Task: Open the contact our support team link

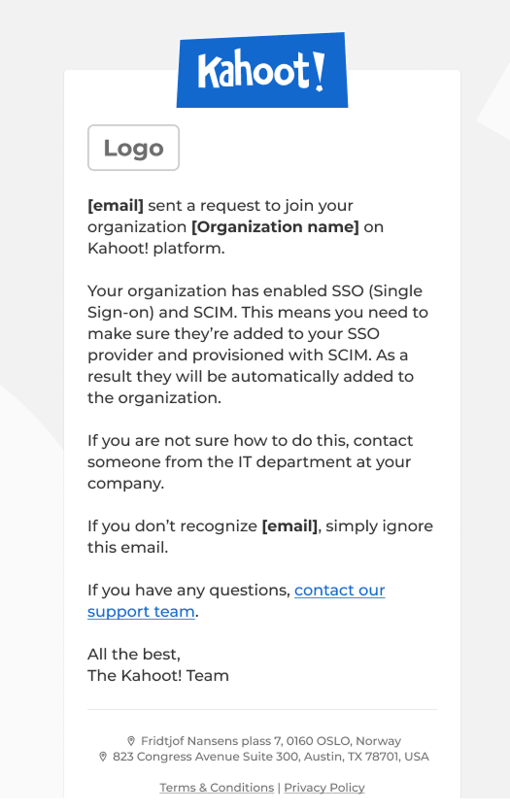Action: [236, 600]
